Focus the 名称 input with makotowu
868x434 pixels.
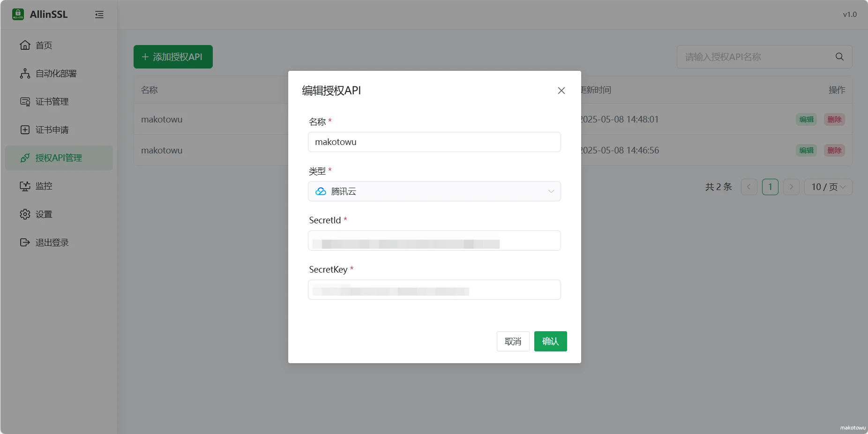click(434, 142)
